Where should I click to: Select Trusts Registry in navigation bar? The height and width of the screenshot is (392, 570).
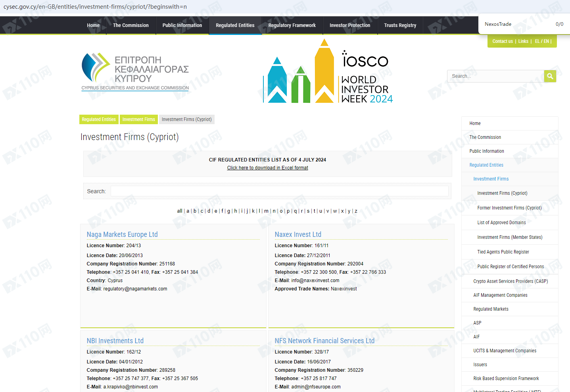tap(400, 25)
